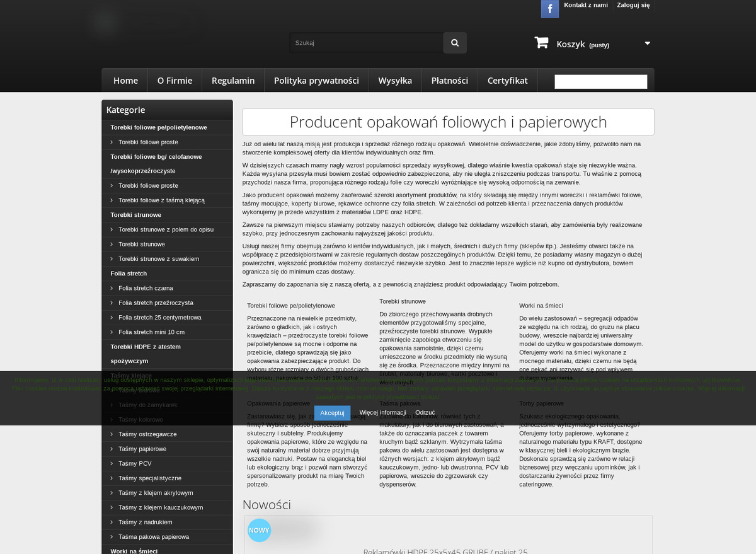
Task: Open Certyfikat menu item
Action: (508, 81)
